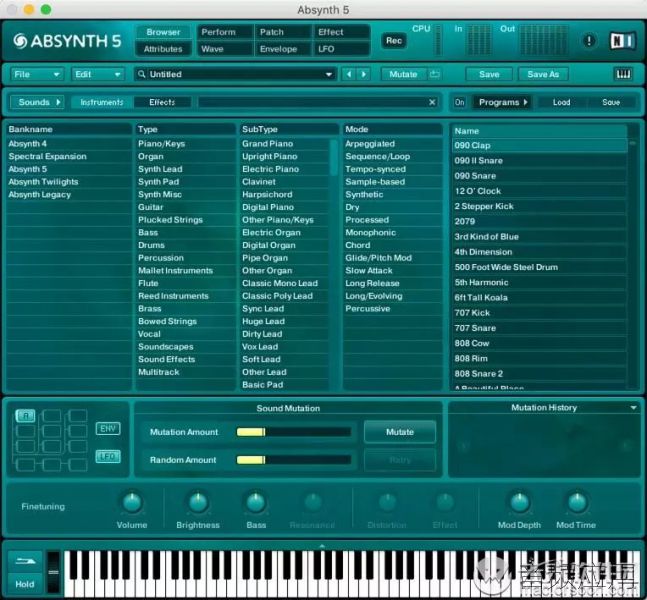Viewport: 647px width, 600px height.
Task: Expand the Mutation History dropdown
Action: point(633,408)
